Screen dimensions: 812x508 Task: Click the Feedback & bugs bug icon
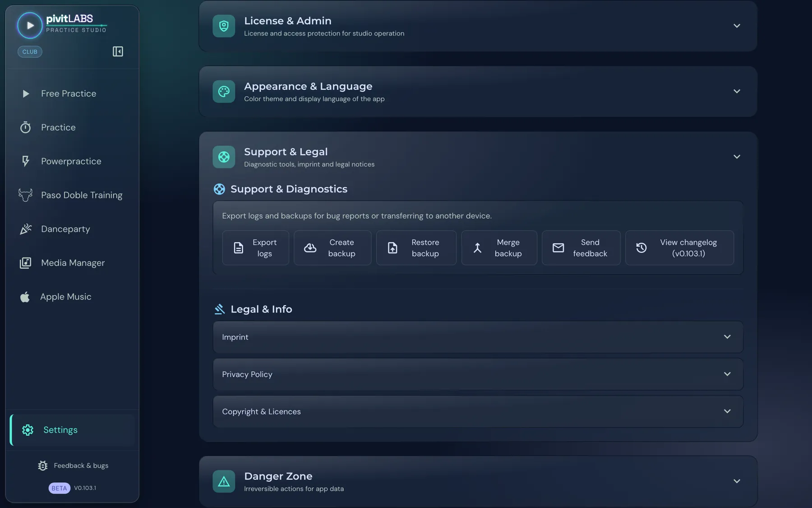pos(43,466)
